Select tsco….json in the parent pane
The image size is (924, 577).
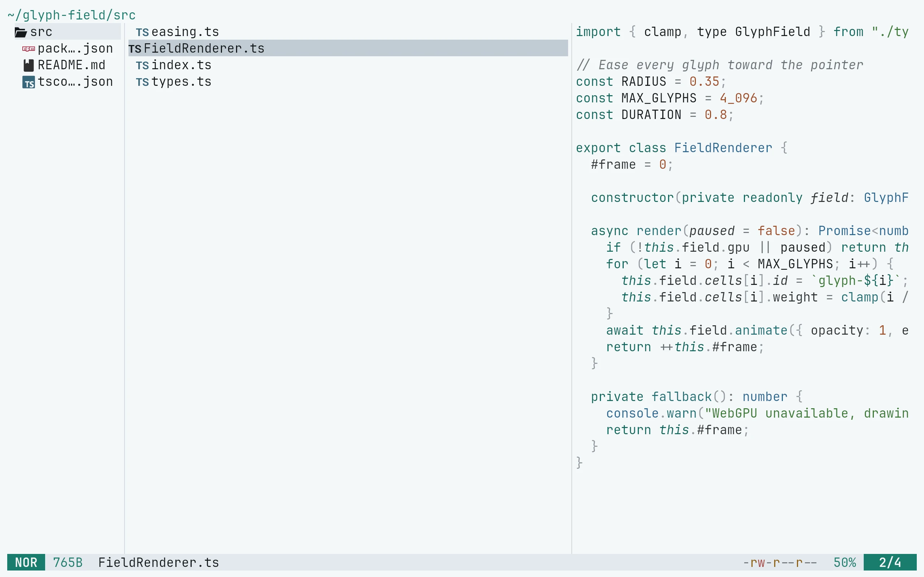point(67,82)
